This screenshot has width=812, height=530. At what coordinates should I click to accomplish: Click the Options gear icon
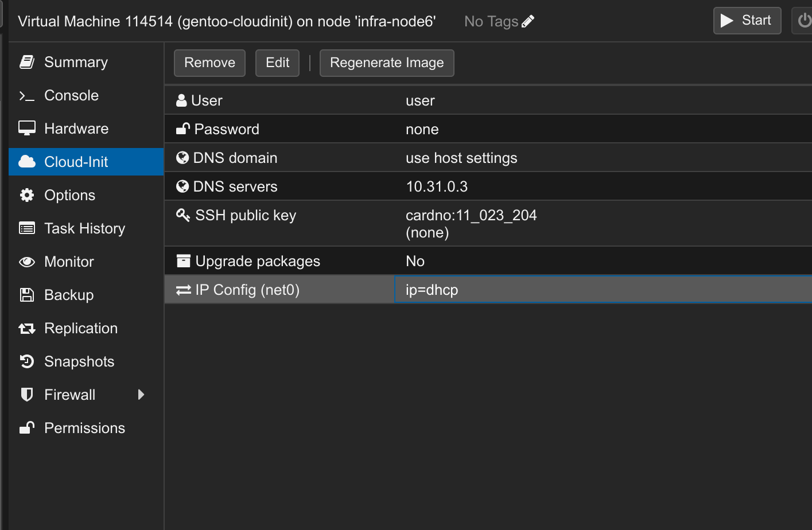pos(27,195)
